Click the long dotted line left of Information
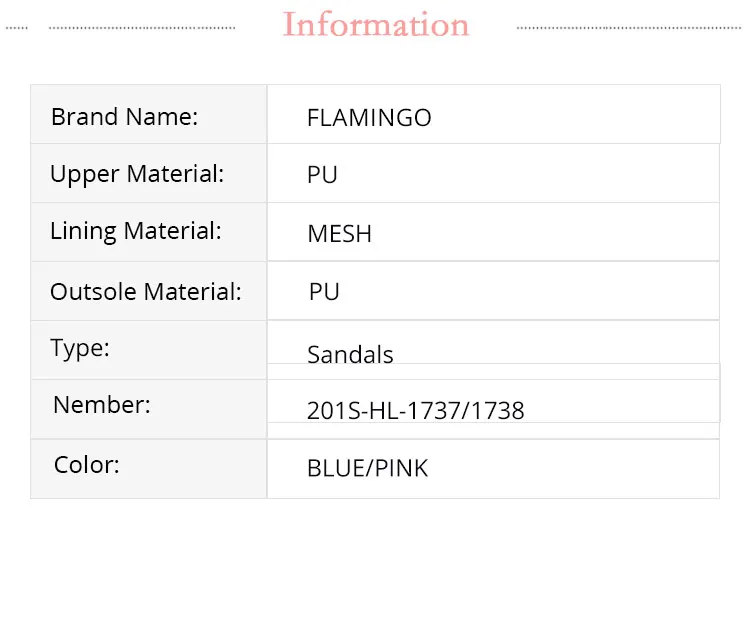 tap(142, 28)
